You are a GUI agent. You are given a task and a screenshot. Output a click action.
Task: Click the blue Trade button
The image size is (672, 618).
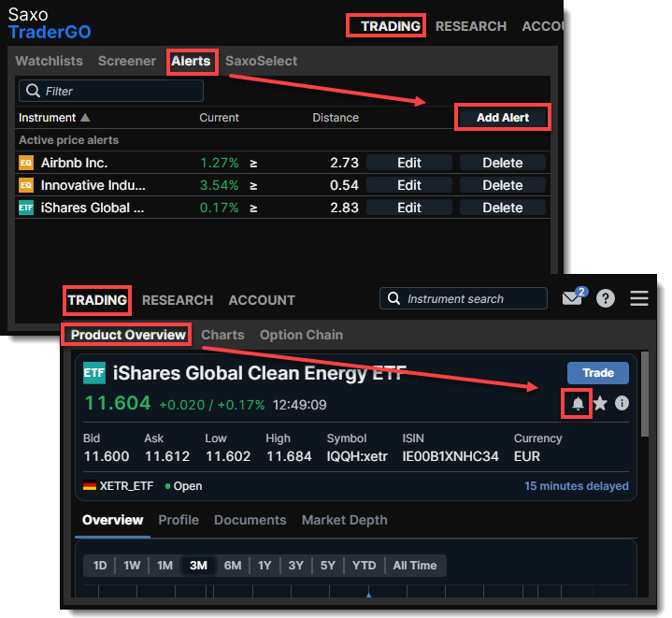click(x=598, y=373)
